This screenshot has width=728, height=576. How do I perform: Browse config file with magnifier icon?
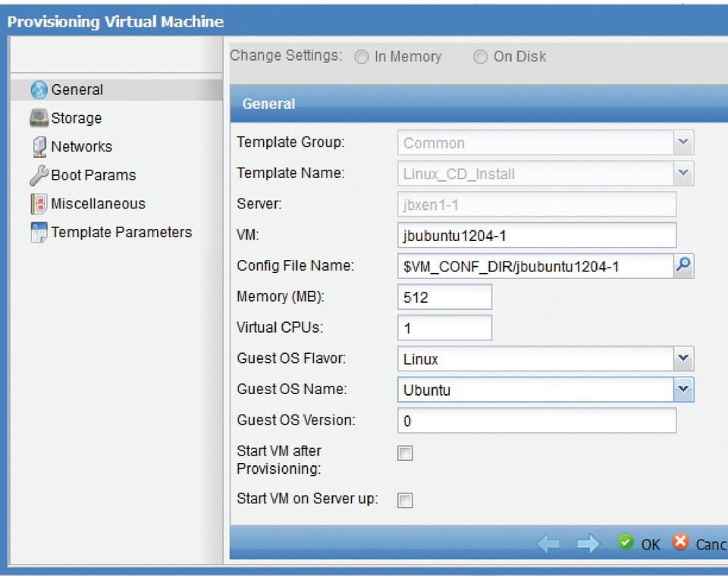click(x=684, y=265)
